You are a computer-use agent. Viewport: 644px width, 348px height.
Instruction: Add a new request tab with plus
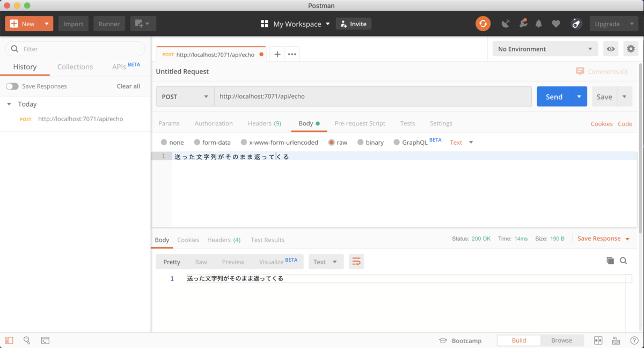click(x=277, y=54)
